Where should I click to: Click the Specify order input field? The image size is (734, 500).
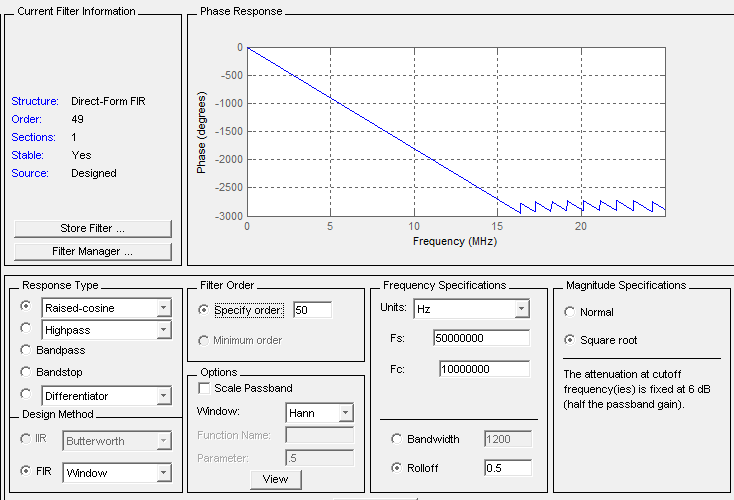pyautogui.click(x=311, y=310)
